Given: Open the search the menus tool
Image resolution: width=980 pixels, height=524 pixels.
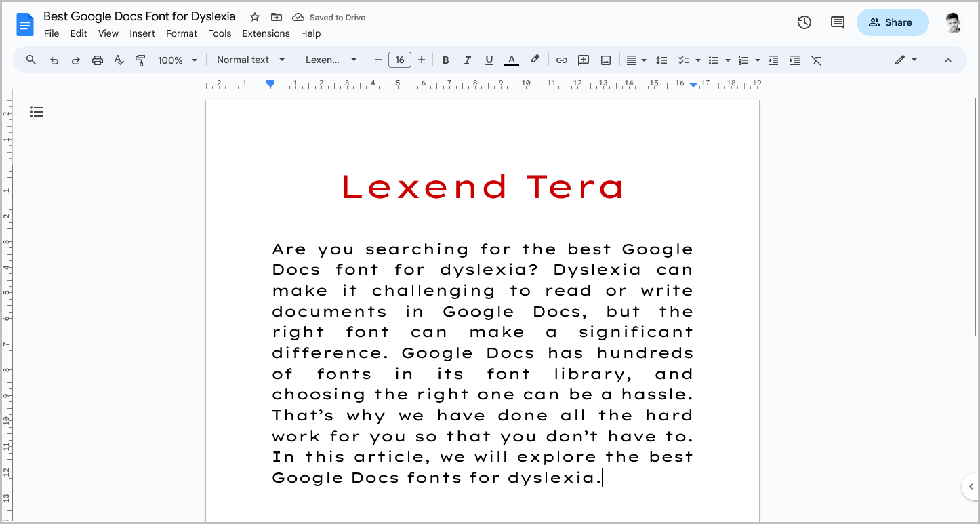Looking at the screenshot, I should point(31,60).
